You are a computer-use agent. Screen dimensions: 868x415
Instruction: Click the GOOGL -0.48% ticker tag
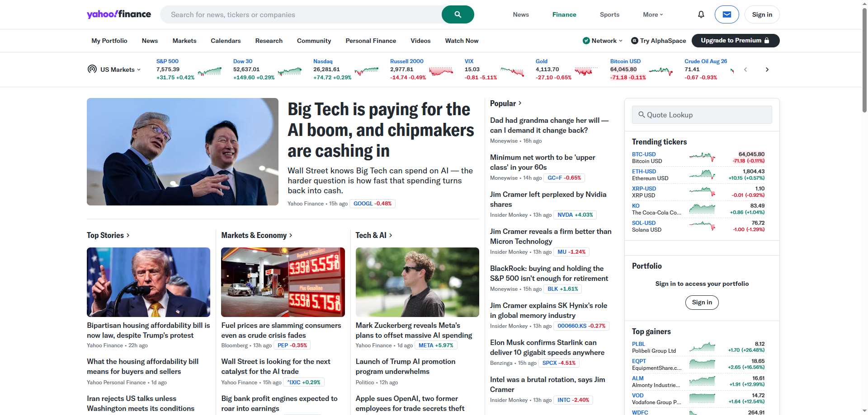373,204
